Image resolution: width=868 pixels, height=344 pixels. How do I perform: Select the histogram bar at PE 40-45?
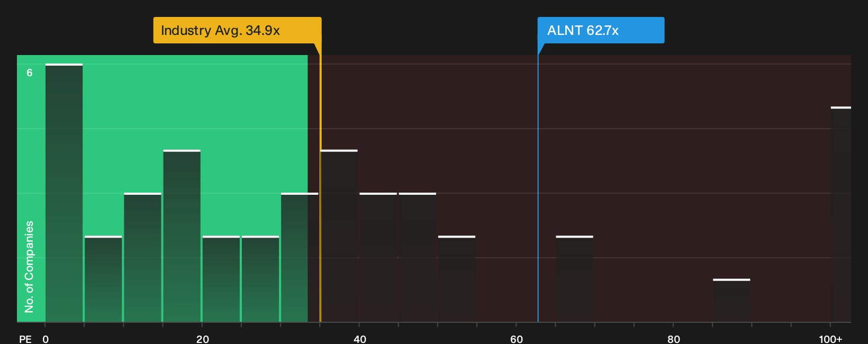coord(378,258)
